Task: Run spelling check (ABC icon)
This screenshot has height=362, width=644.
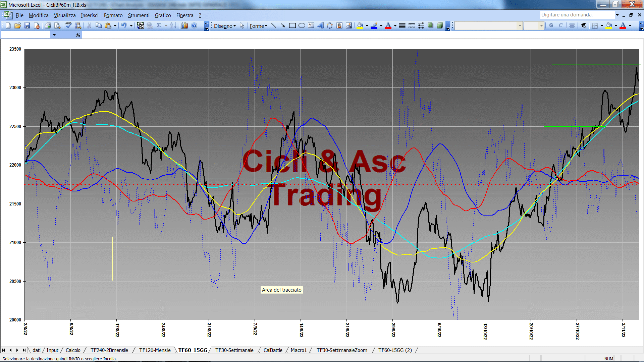Action: pyautogui.click(x=68, y=25)
